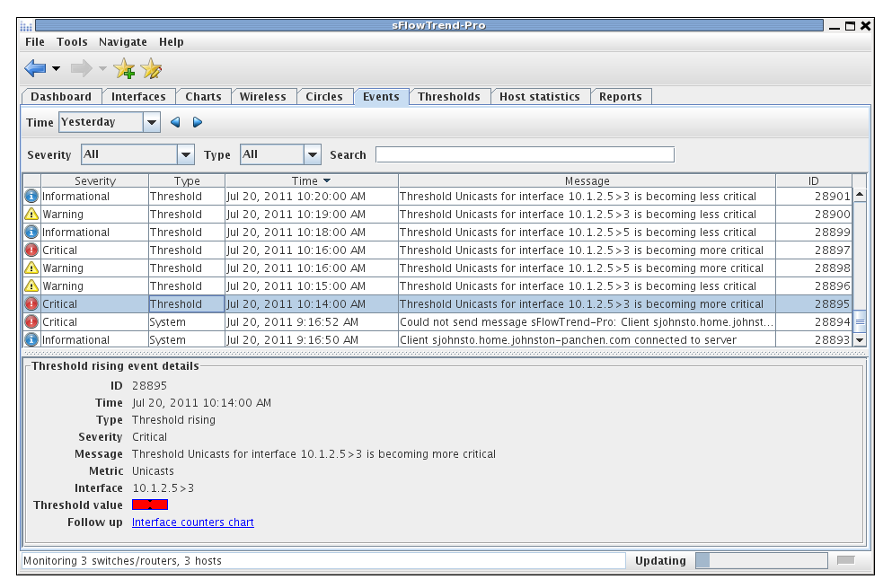Click the blue back navigation arrow
Viewport: 892px width, 588px height.
tap(35, 68)
